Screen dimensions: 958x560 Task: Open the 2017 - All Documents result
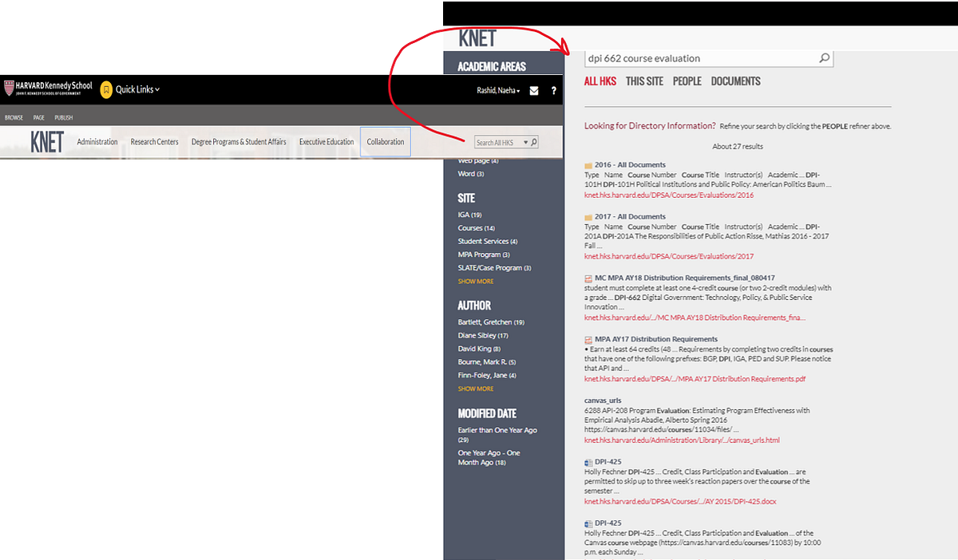point(630,217)
